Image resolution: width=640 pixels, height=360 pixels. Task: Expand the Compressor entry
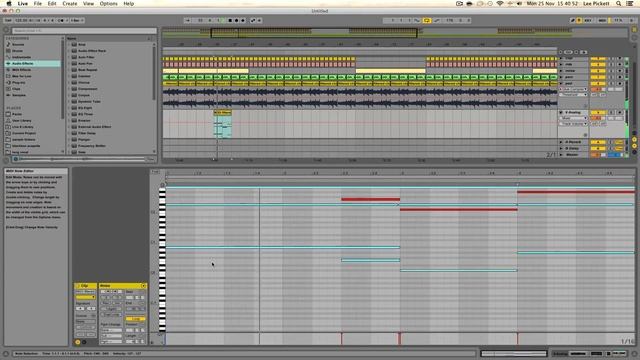point(69,89)
